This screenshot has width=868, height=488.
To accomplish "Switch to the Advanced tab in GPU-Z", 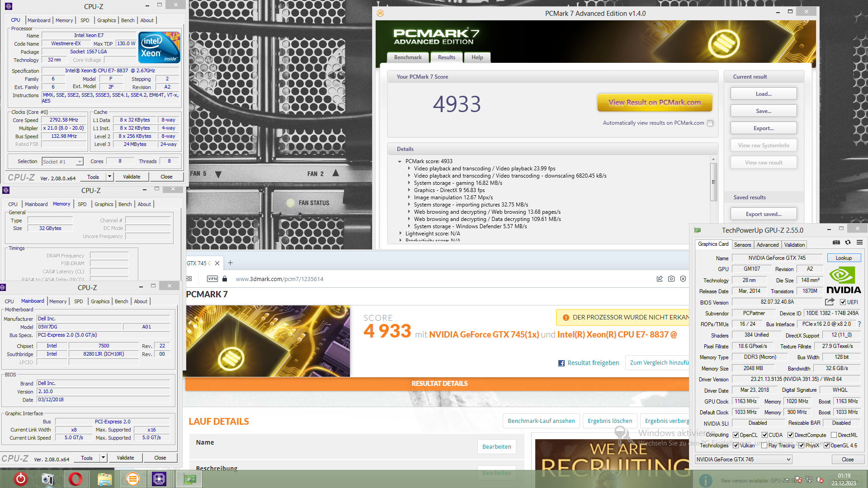I will click(768, 245).
